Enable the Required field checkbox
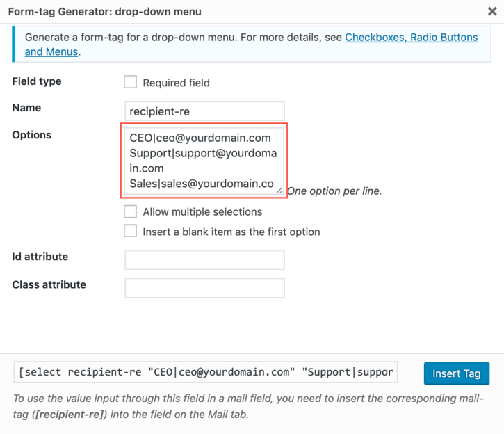The height and width of the screenshot is (434, 504). (131, 82)
